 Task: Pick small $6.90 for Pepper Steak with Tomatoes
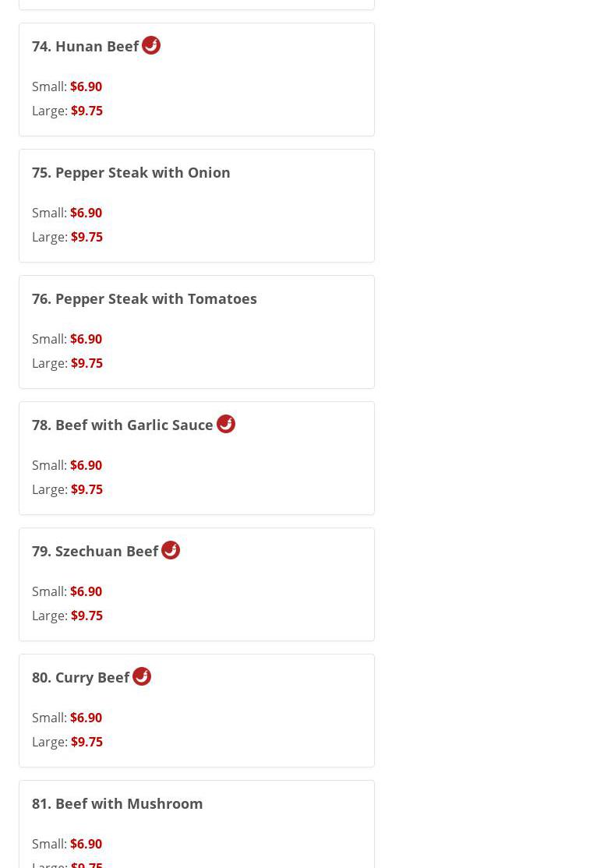pos(86,339)
